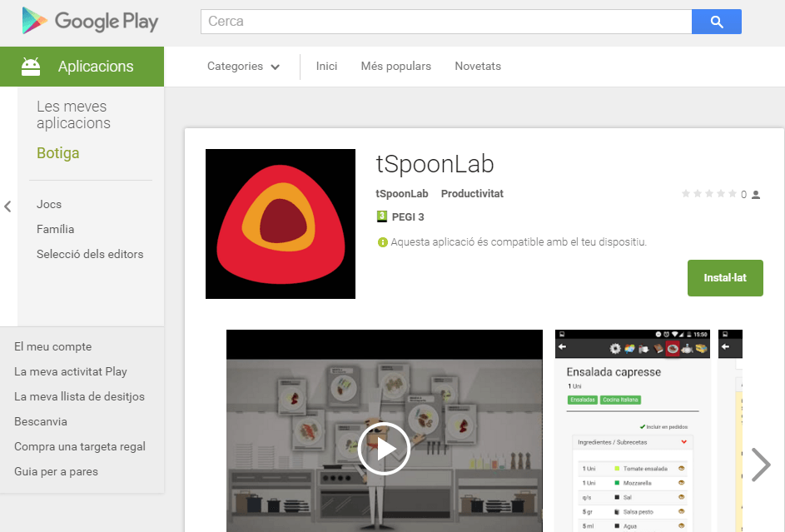
Task: Collapse the sidebar with the left chevron
Action: click(x=7, y=206)
